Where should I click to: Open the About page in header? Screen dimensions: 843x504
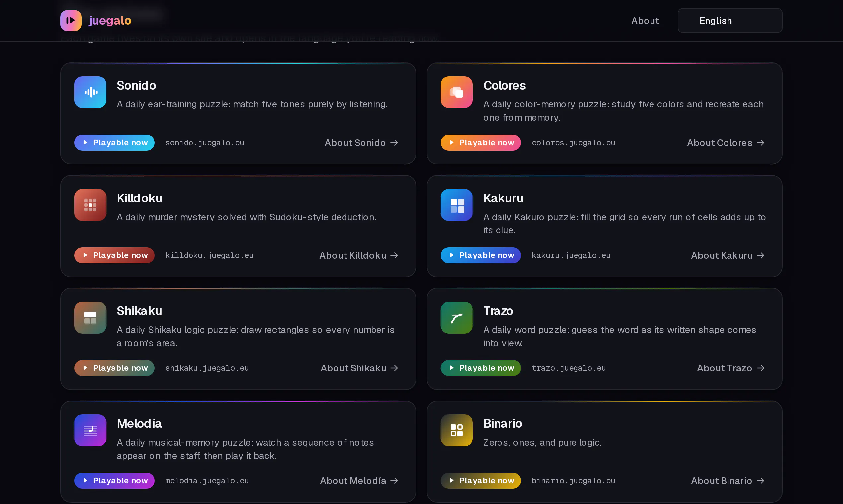tap(645, 21)
